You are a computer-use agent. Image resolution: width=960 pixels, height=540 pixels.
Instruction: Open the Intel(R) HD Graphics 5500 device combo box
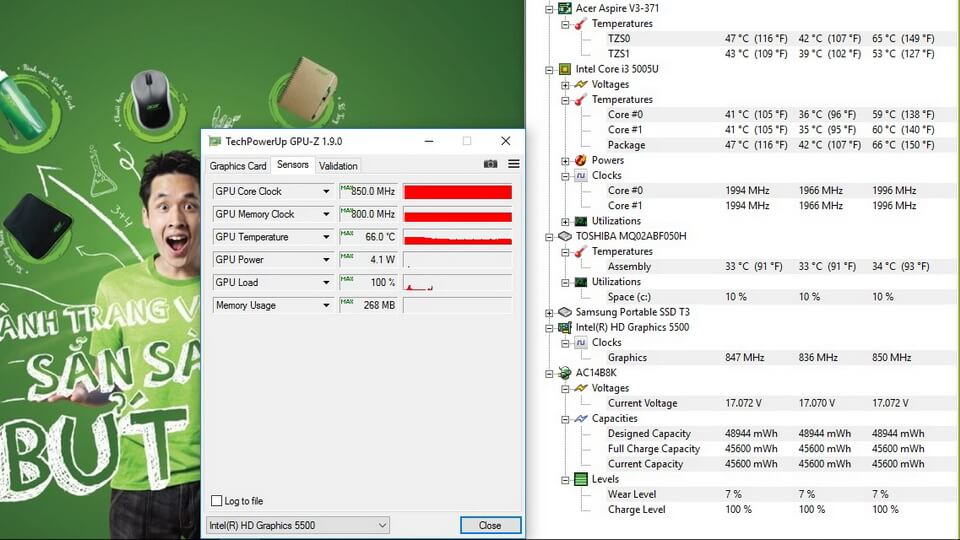pyautogui.click(x=298, y=525)
